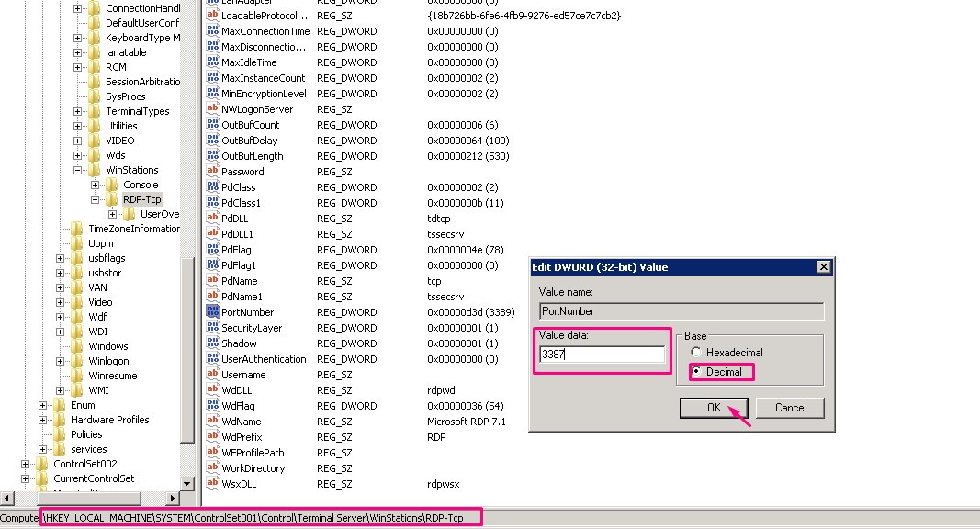Select the Winresume key in tree
Screen dimensions: 980x529
112,376
